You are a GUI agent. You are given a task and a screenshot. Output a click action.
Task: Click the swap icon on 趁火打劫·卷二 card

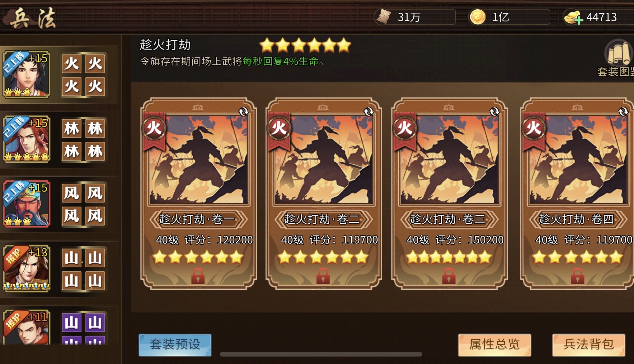click(x=369, y=111)
